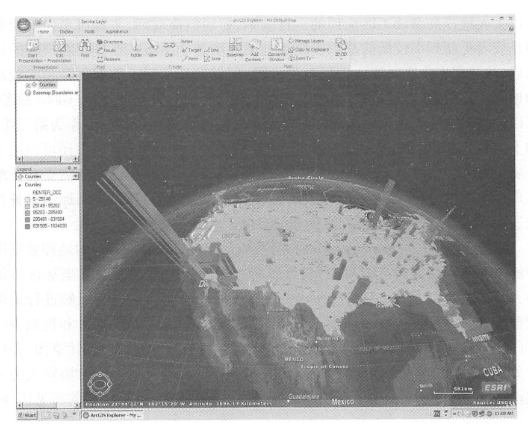Click the map scale bar
This screenshot has height=424, width=528.
[x=453, y=391]
